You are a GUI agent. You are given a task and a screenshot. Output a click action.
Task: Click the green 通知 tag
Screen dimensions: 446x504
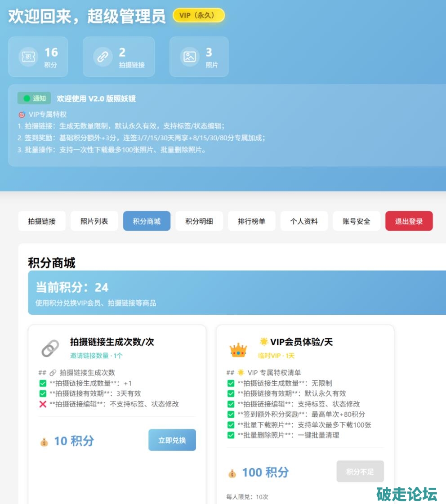click(x=34, y=98)
